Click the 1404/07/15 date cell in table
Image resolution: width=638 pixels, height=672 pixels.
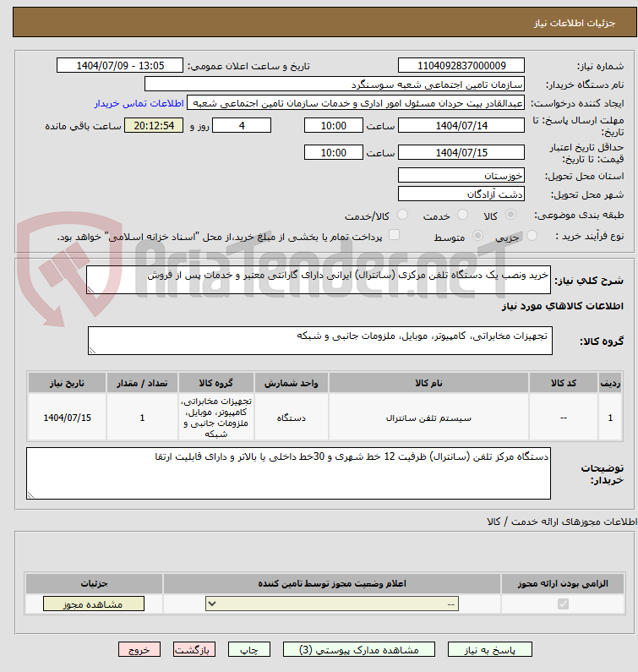point(68,418)
